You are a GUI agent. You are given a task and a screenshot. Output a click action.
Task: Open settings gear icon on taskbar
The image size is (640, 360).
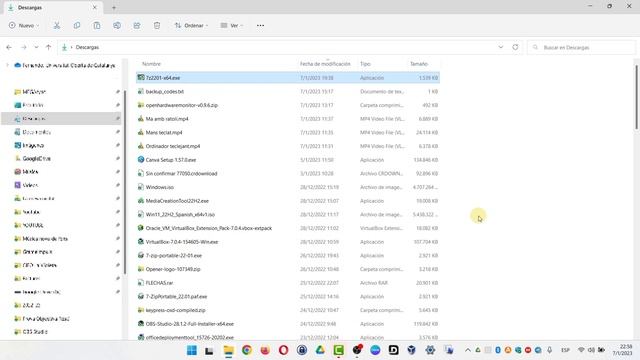point(430,350)
